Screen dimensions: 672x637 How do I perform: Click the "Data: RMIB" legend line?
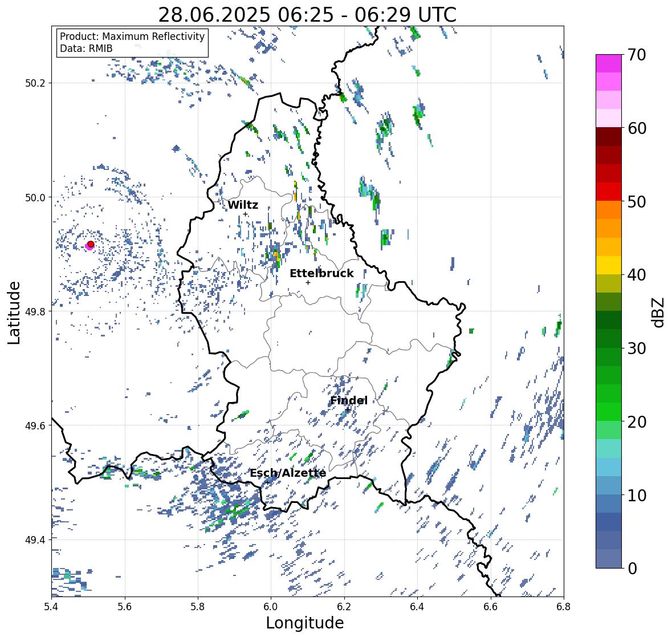(86, 48)
